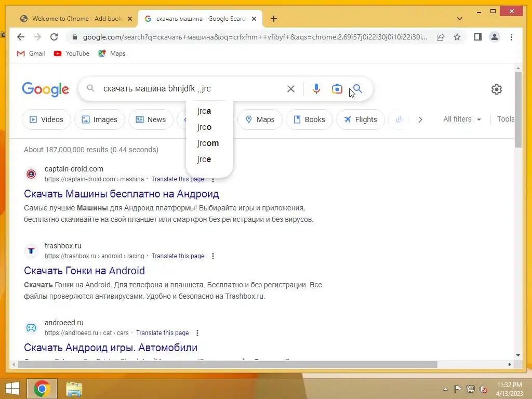Open the Chrome side panel
Image resolution: width=532 pixels, height=399 pixels.
coord(478,37)
